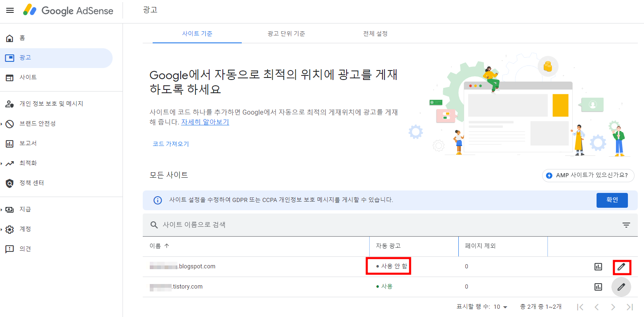Click the blue 확인 button
Viewport: 644px width, 317px height.
click(612, 200)
